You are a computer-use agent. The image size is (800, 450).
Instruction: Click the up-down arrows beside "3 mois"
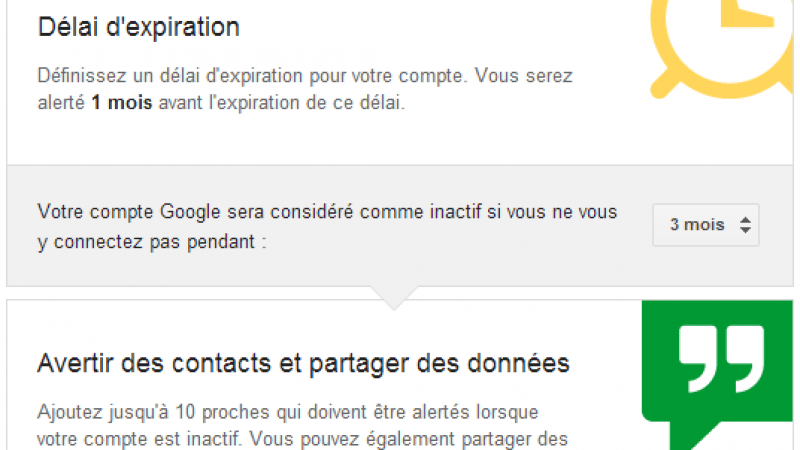pyautogui.click(x=744, y=226)
